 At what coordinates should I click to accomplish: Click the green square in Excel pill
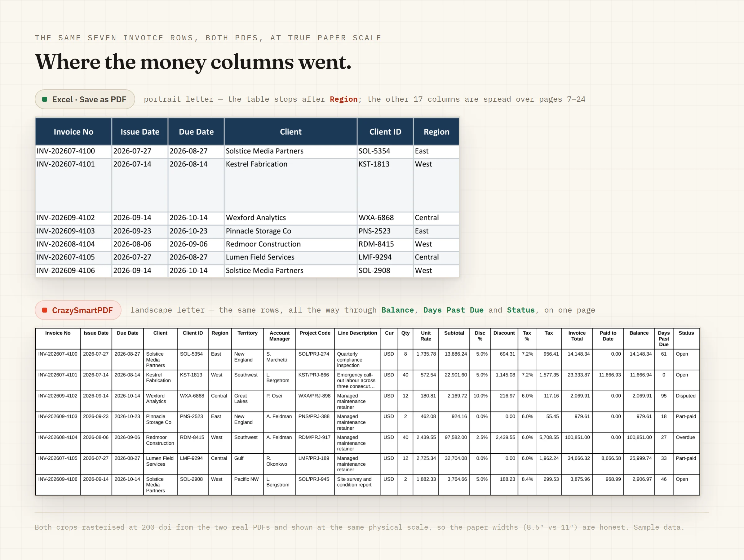(44, 99)
